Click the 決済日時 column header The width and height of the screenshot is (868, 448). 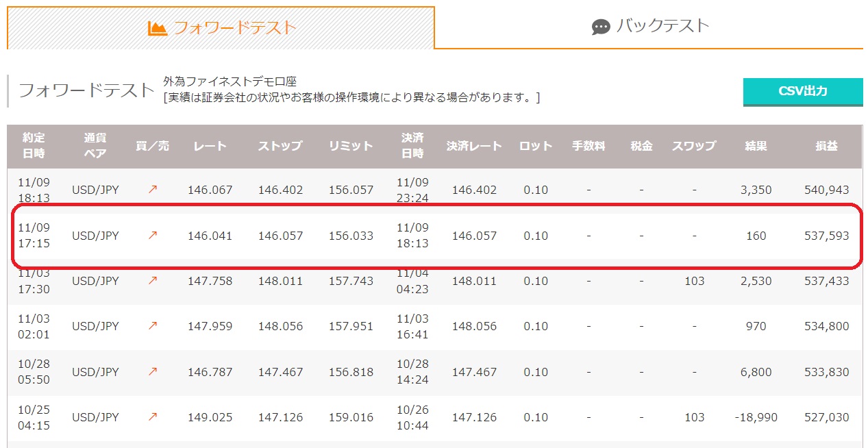pyautogui.click(x=412, y=146)
